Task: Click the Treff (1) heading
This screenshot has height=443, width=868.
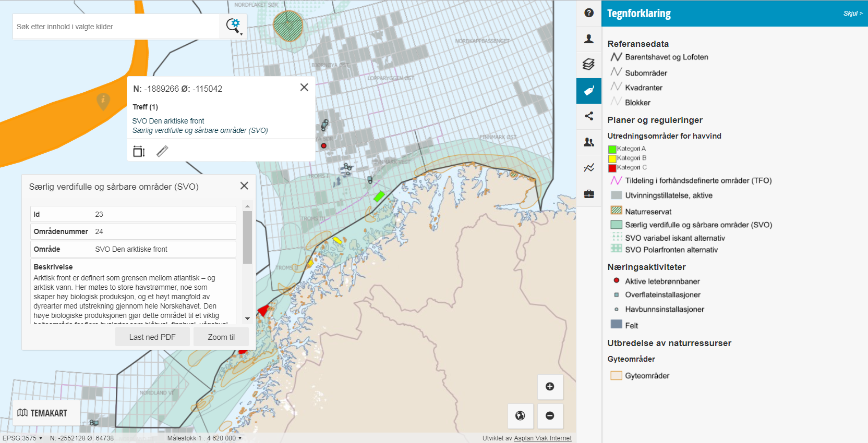Action: [145, 107]
